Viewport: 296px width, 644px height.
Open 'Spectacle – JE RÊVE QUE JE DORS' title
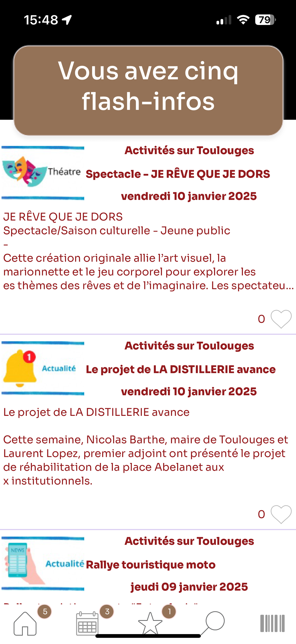[178, 174]
